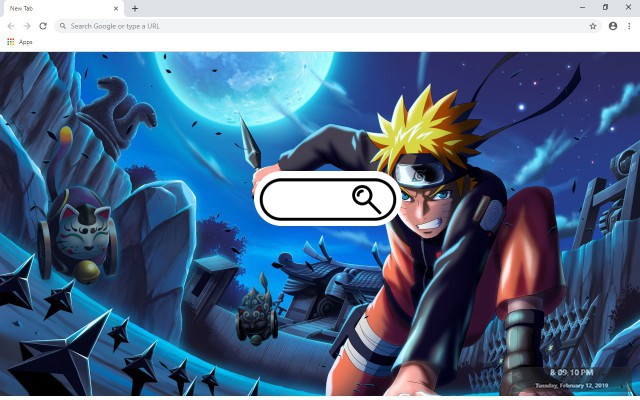Screen dimensions: 640x400
Task: Select the New Tab tab
Action: coord(62,8)
